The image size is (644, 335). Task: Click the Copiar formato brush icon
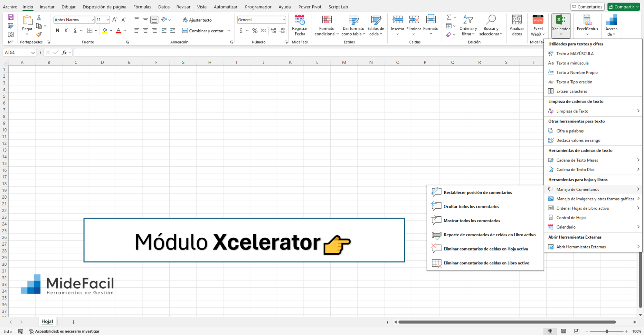(x=39, y=34)
